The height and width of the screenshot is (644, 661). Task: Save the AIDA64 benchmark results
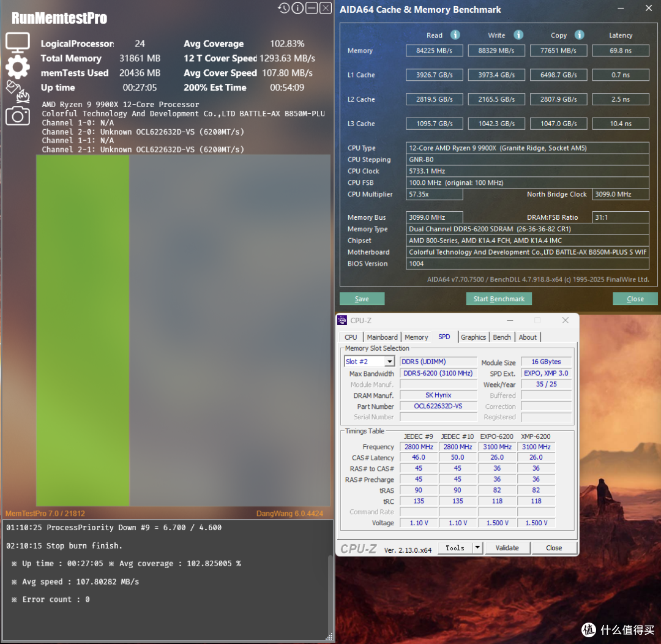point(362,299)
